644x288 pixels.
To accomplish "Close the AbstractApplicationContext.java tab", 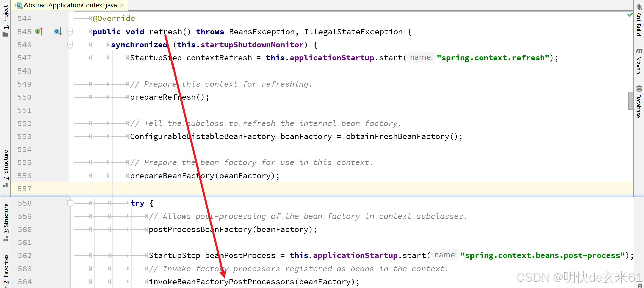I will (122, 5).
